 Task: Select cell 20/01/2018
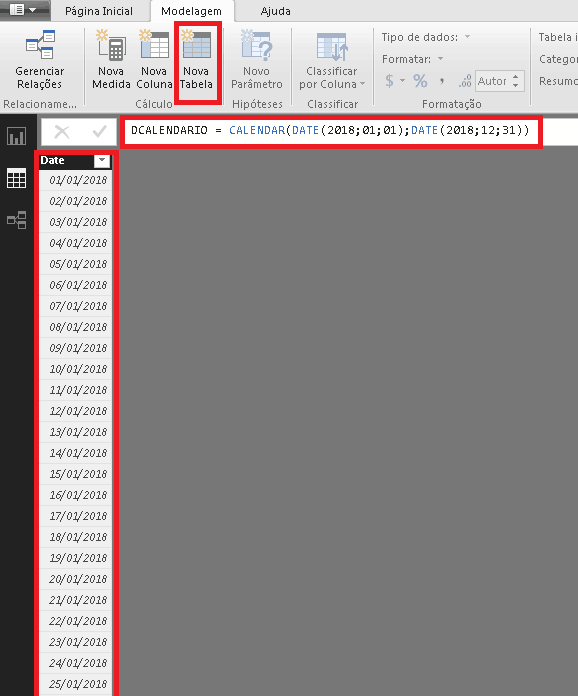pos(75,579)
